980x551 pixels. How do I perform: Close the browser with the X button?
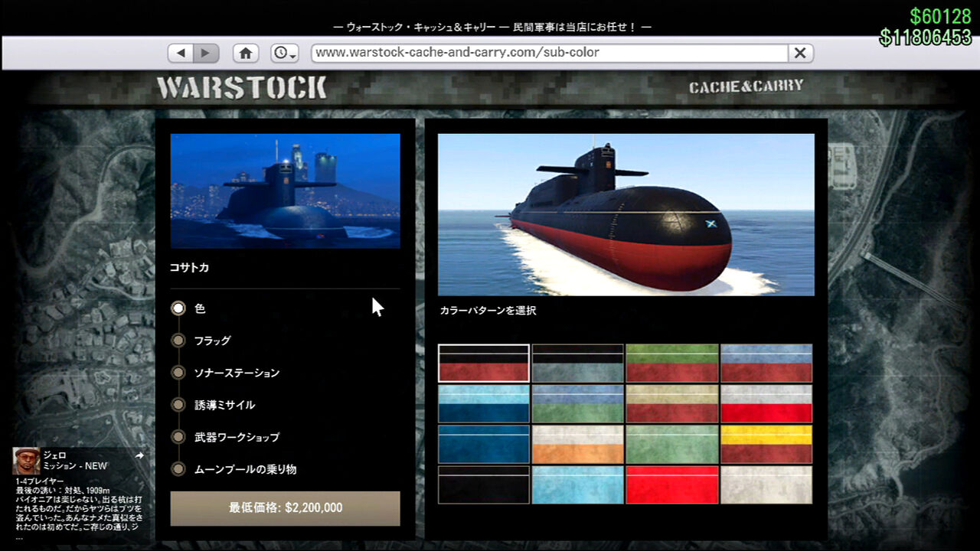click(x=800, y=53)
